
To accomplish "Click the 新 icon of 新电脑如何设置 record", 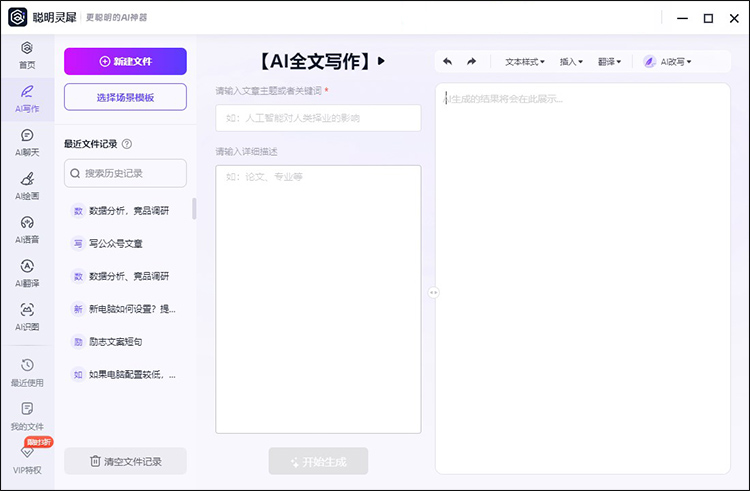I will [78, 309].
